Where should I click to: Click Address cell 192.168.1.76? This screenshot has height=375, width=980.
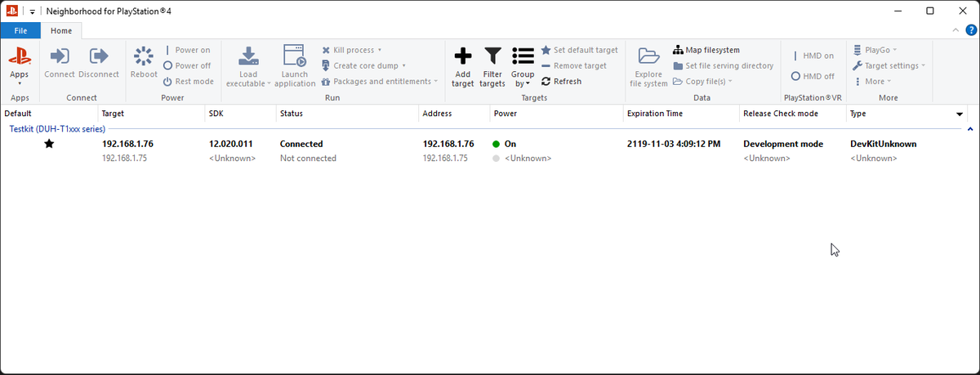(448, 144)
